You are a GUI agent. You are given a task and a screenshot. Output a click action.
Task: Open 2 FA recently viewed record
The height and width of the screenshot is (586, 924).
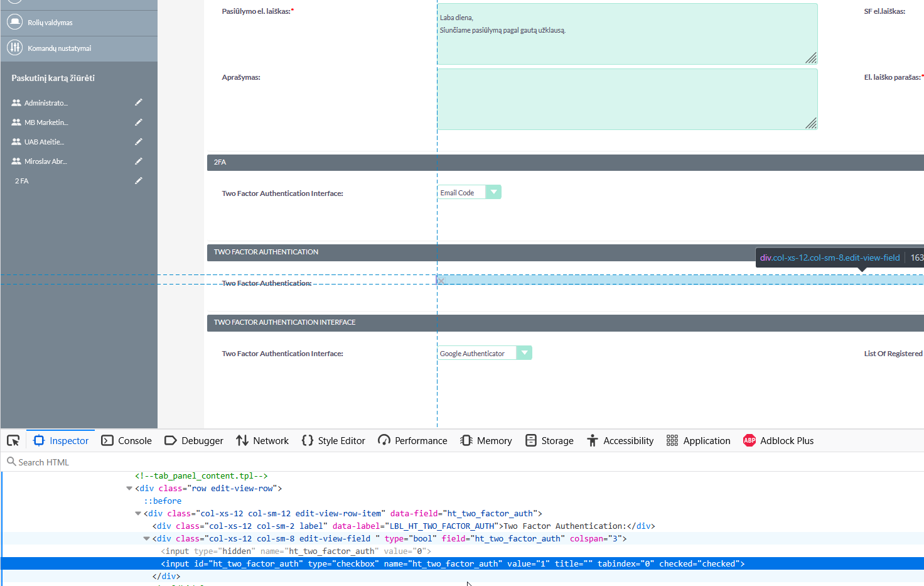(x=22, y=181)
